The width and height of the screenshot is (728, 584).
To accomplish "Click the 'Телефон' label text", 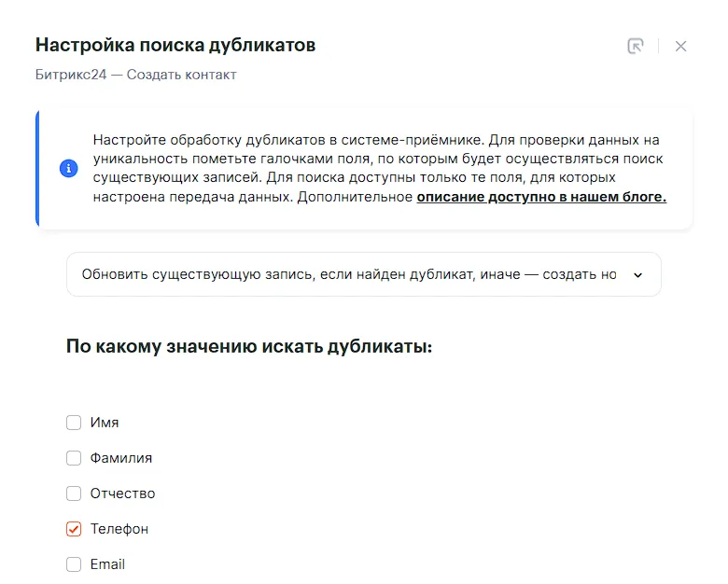I will (x=119, y=529).
